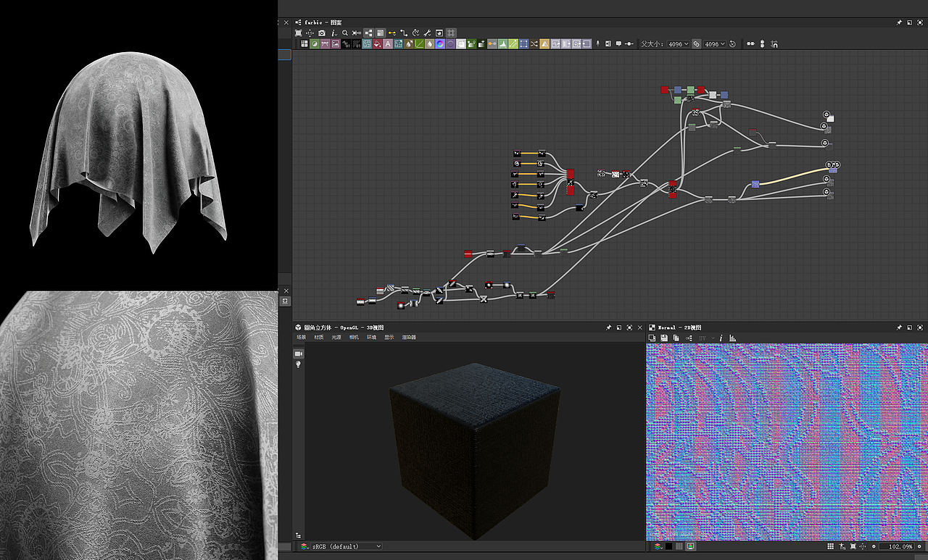
Task: Click the light bulb icon in 3D view
Action: 298,365
